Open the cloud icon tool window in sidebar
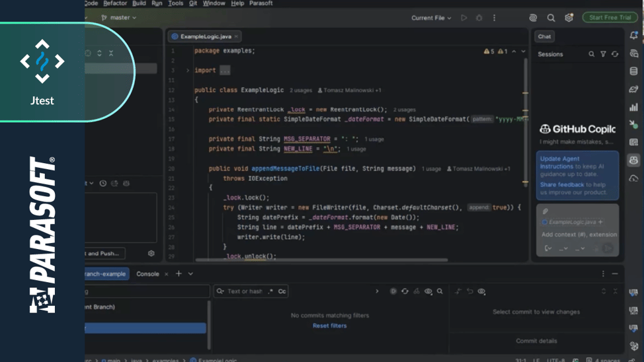Viewport: 644px width, 362px height. click(633, 178)
